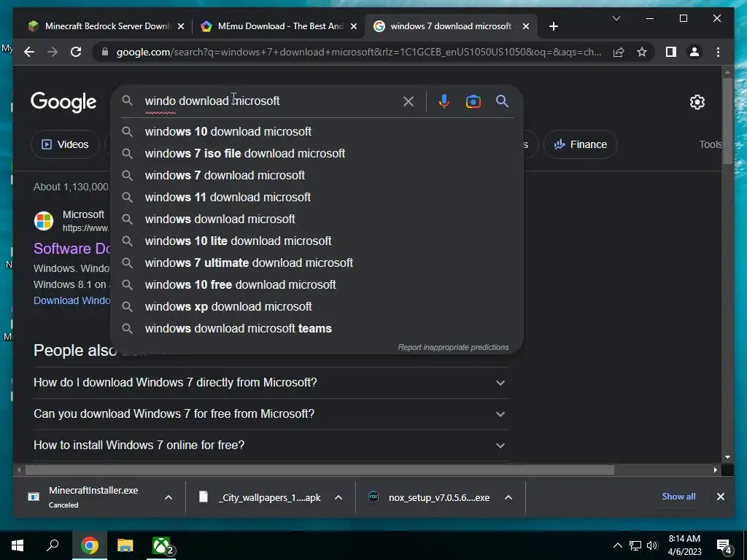Choose suggestion windows 10 free download
Screen dimensions: 747x560
click(x=317, y=285)
